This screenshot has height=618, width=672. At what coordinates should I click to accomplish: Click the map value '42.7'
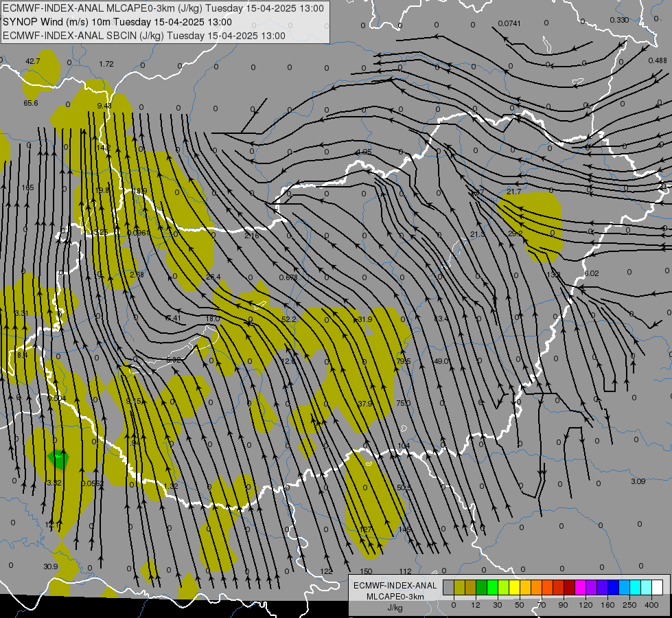click(x=32, y=61)
